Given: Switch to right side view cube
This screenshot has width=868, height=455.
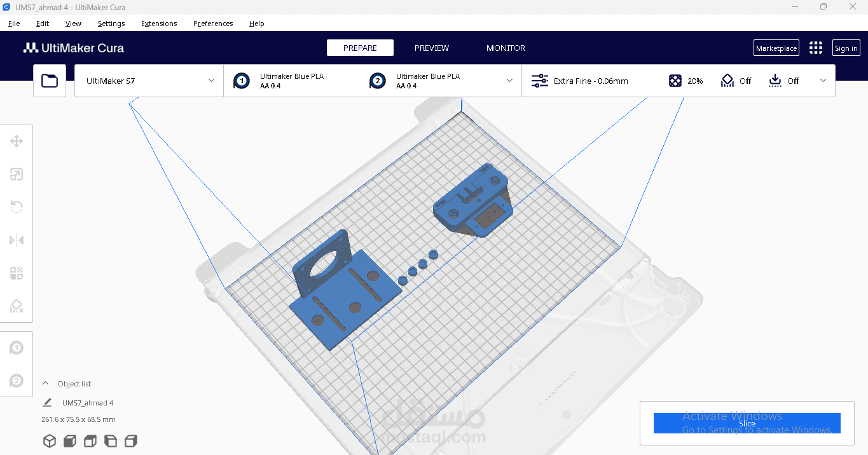Looking at the screenshot, I should pos(131,441).
